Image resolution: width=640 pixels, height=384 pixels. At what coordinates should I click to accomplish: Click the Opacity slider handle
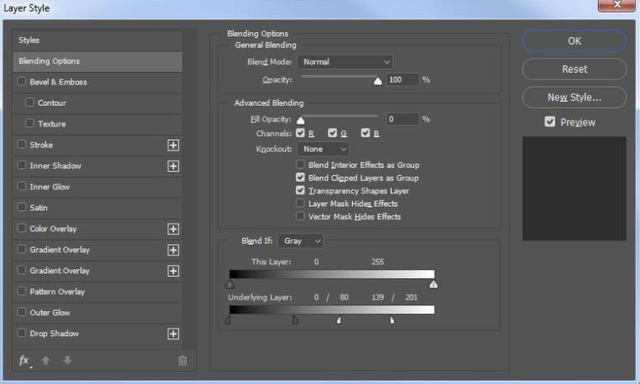(378, 81)
